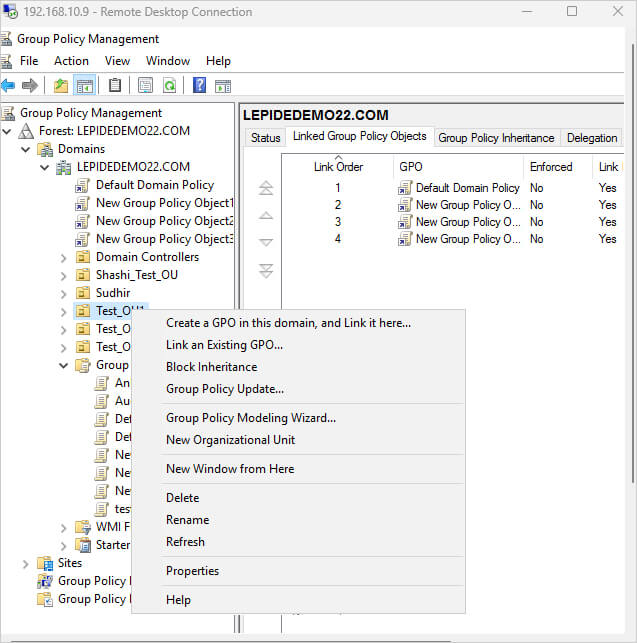Sort by the GPO column header

pyautogui.click(x=459, y=167)
